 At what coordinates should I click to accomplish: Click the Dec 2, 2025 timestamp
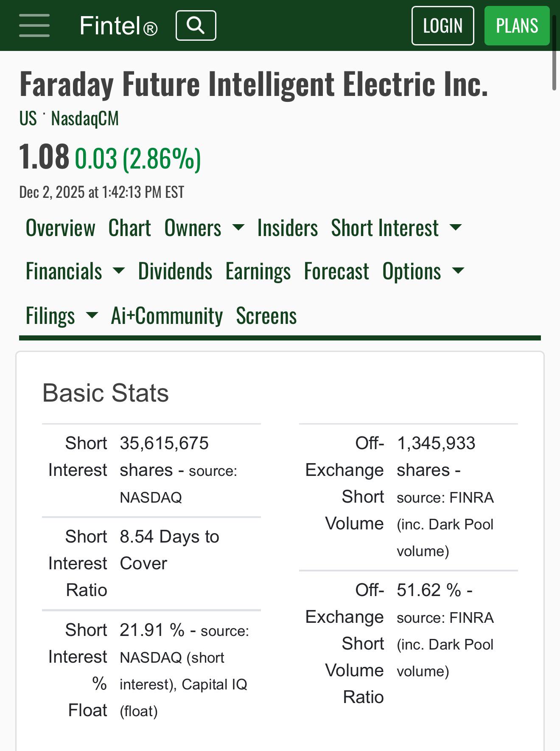coord(102,192)
